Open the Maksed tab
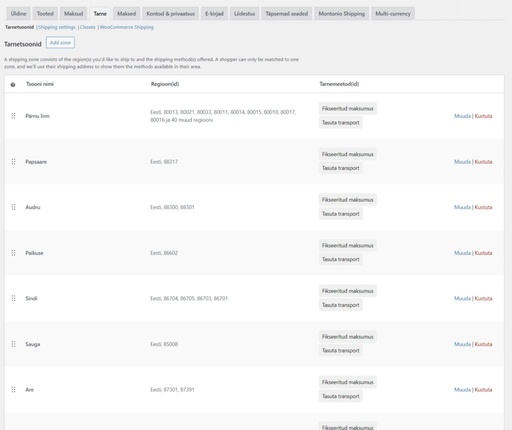 coord(126,14)
